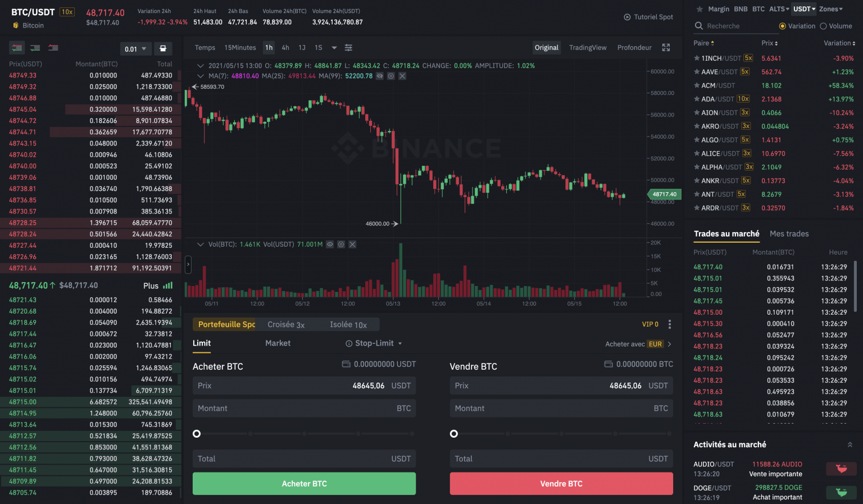Favorite the AAVE/USDT pair star
This screenshot has height=504, width=863.
[x=697, y=71]
